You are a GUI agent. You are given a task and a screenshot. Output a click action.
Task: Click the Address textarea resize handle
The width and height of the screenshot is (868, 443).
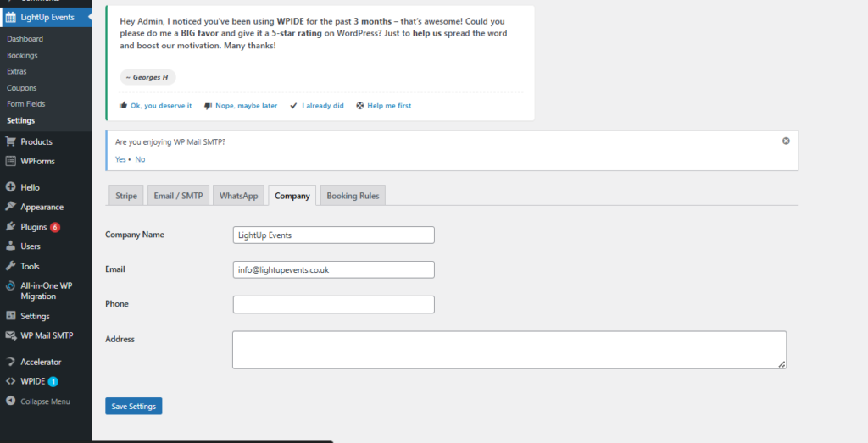point(782,364)
